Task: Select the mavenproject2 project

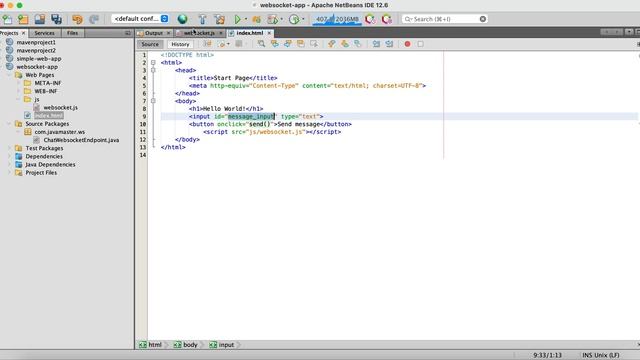Action: pyautogui.click(x=36, y=50)
